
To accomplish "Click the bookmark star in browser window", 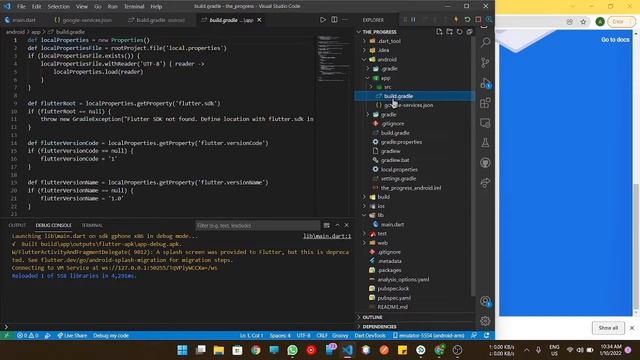I will pyautogui.click(x=583, y=22).
